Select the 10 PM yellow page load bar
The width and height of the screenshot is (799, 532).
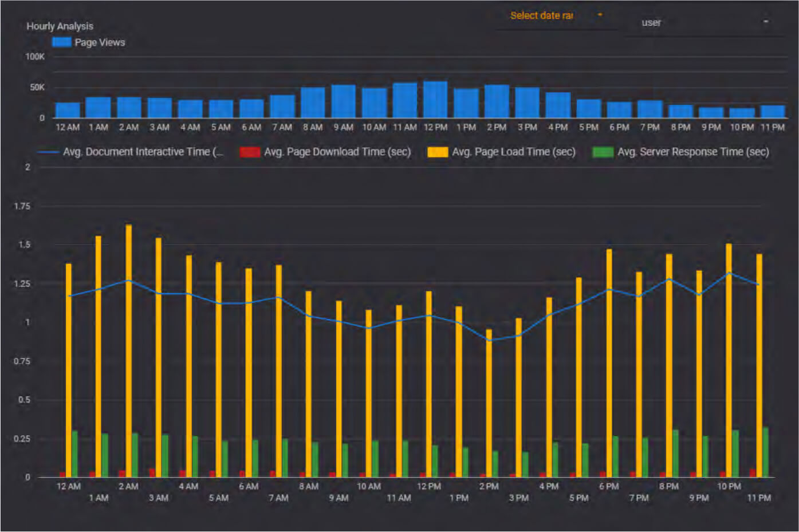point(729,361)
